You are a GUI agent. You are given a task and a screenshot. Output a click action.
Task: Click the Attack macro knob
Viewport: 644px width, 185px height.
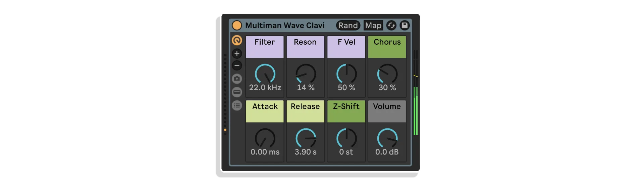click(x=265, y=138)
